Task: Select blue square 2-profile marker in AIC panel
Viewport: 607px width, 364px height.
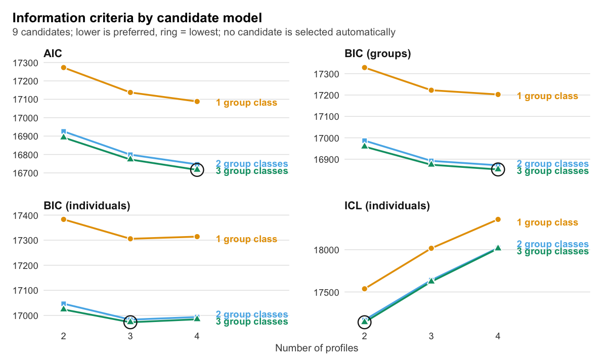Action: click(64, 131)
